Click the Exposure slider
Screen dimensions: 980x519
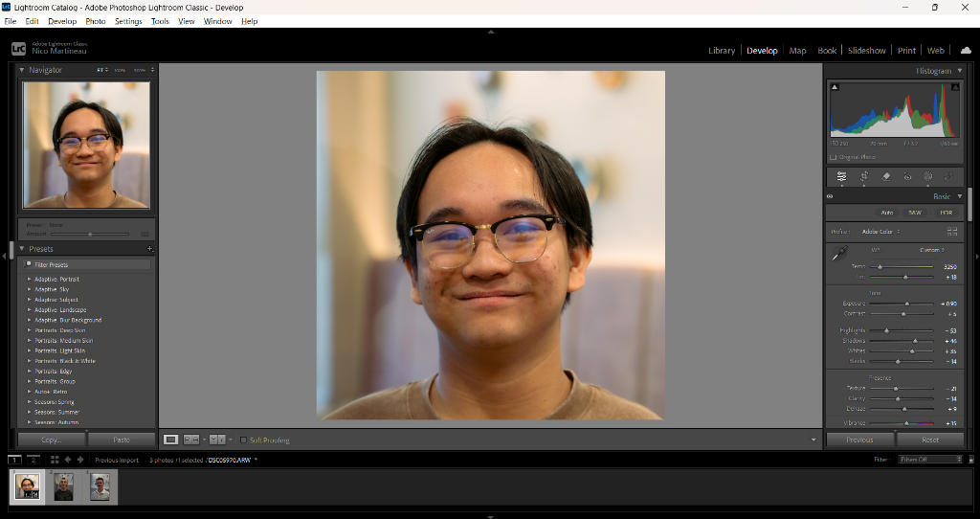(902, 304)
